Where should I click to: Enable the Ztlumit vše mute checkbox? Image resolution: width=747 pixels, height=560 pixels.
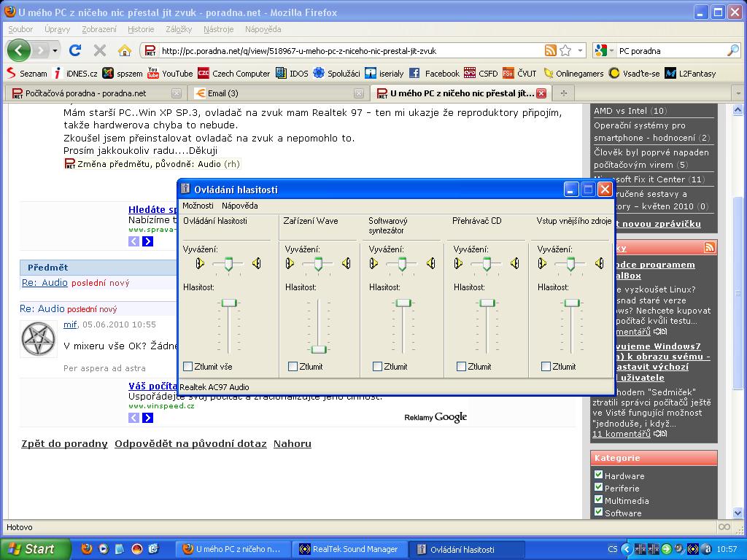click(x=188, y=367)
